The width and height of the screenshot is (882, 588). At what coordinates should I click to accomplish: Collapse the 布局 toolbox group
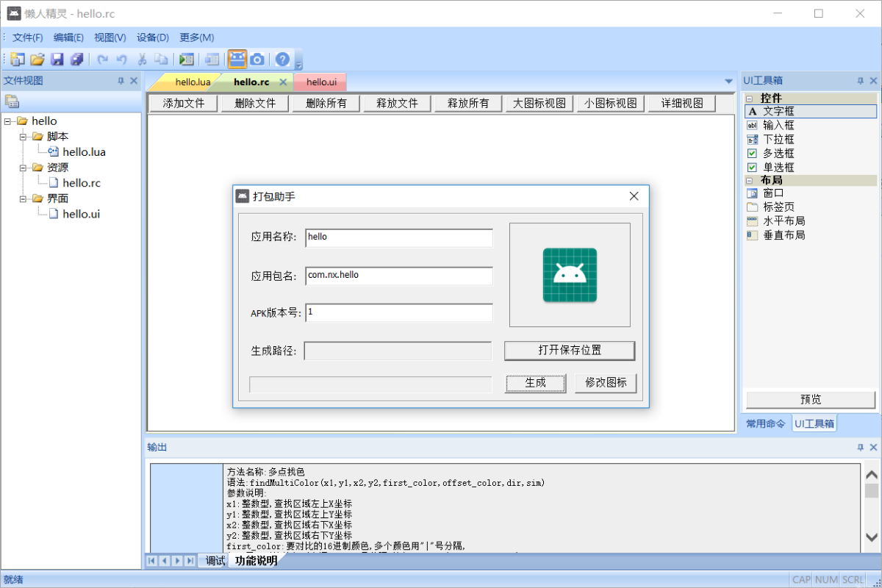(750, 180)
